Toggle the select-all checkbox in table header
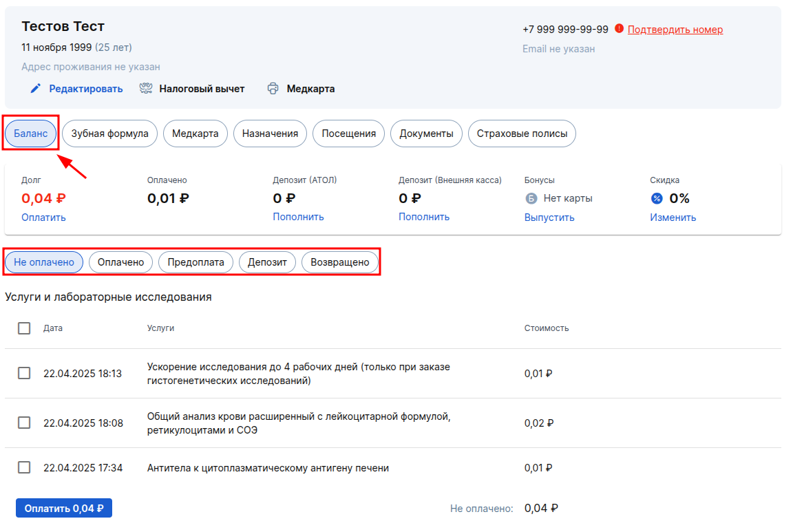The width and height of the screenshot is (793, 532). point(24,328)
